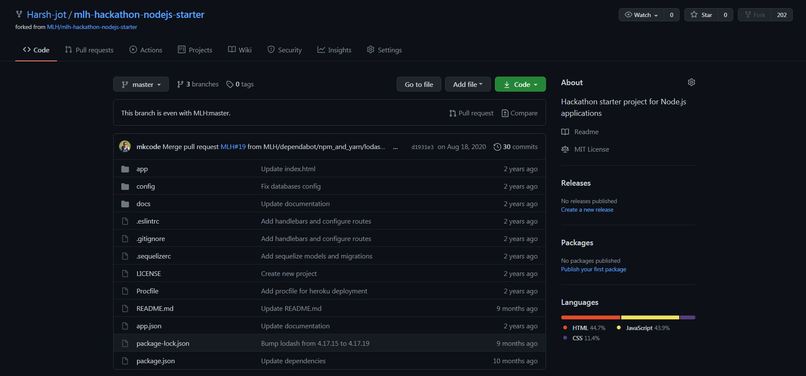The width and height of the screenshot is (806, 376).
Task: Click the config folder icon
Action: (x=125, y=187)
